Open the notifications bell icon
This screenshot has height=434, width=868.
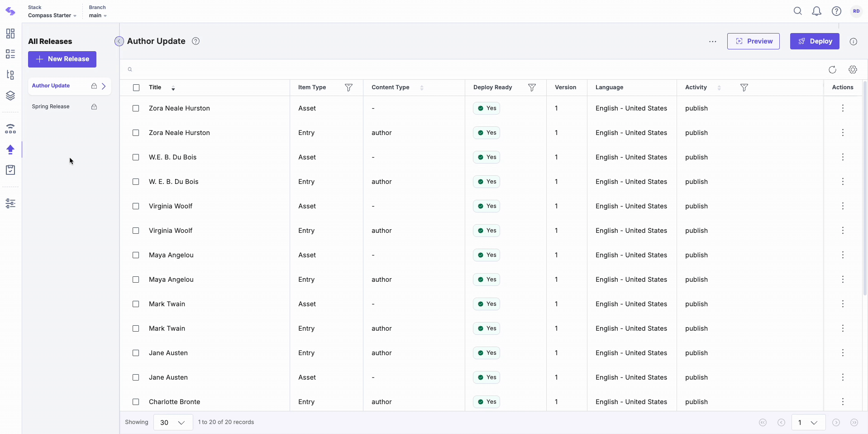817,11
